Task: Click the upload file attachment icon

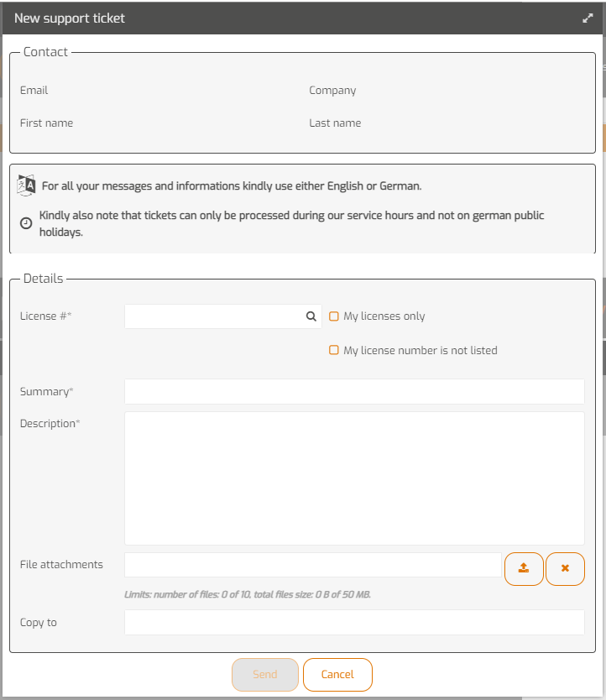Action: point(524,568)
